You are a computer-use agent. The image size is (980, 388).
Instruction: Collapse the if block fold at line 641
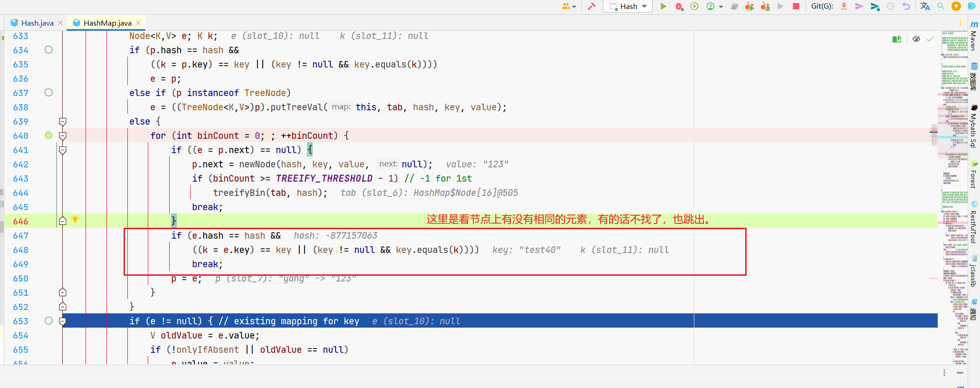click(x=62, y=150)
